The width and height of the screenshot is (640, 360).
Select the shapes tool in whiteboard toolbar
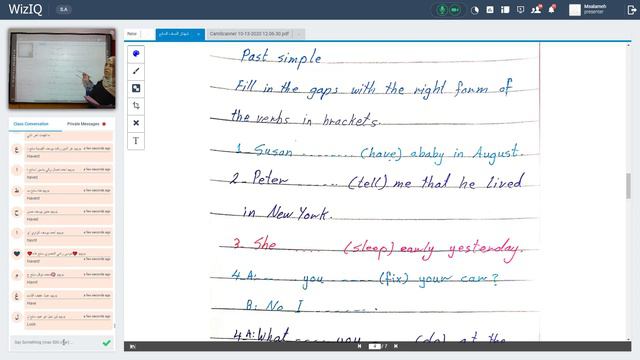click(x=136, y=88)
